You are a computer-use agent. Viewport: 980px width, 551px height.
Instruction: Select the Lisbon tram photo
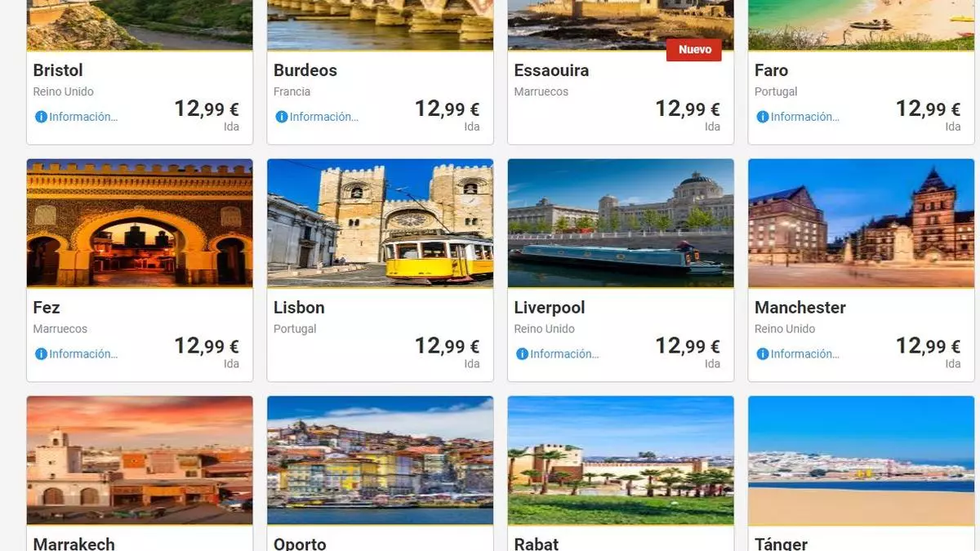[x=381, y=223]
